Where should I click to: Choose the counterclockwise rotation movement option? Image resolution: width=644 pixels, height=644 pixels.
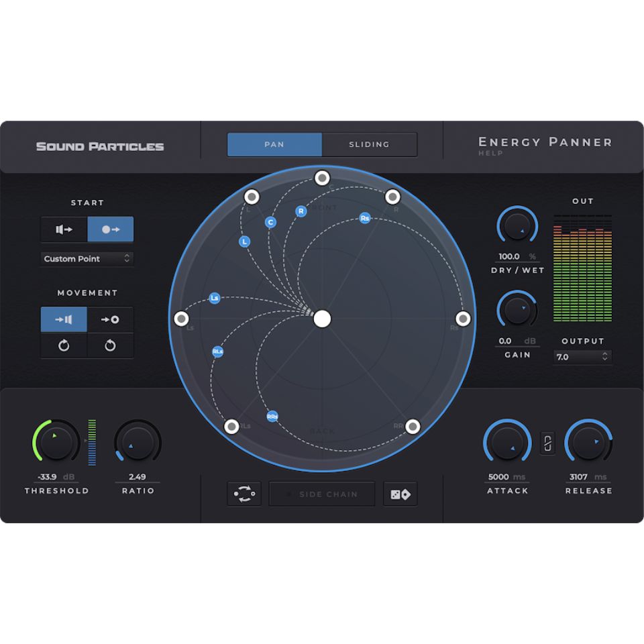coord(111,346)
